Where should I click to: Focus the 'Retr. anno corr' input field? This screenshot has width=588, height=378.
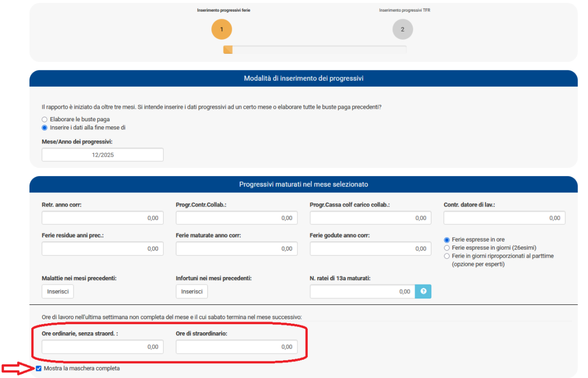point(102,218)
